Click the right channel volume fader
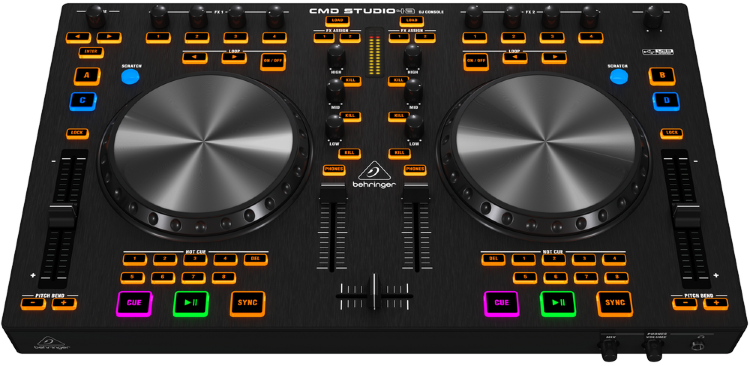This screenshot has height=366, width=750. (415, 191)
